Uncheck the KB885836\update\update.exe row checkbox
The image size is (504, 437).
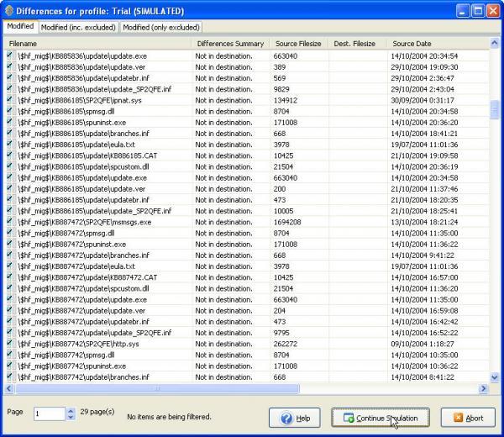(9, 55)
